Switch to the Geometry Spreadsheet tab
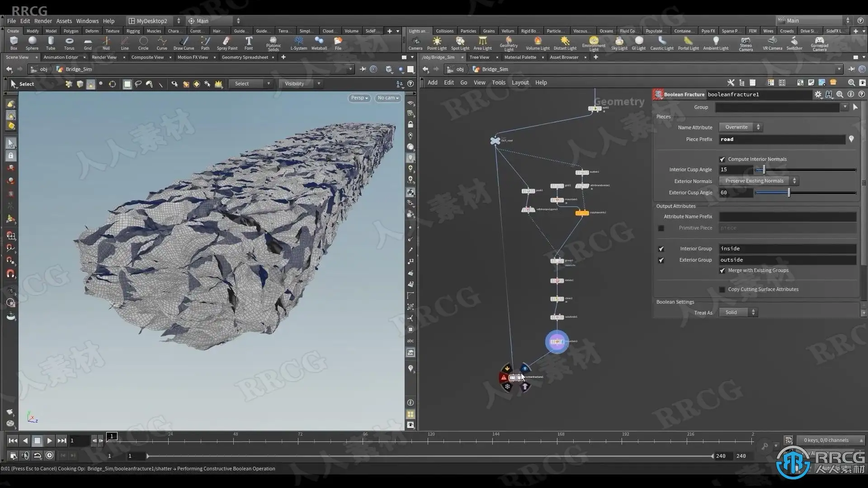 (245, 57)
